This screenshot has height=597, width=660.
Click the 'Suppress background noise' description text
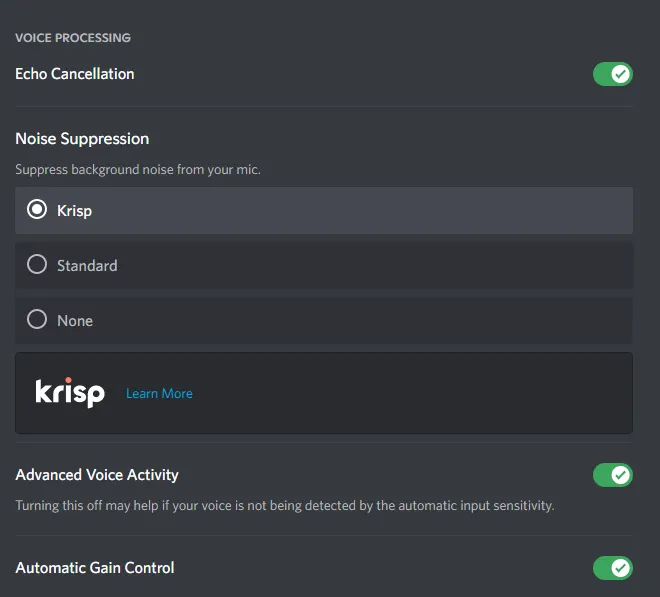coord(138,170)
